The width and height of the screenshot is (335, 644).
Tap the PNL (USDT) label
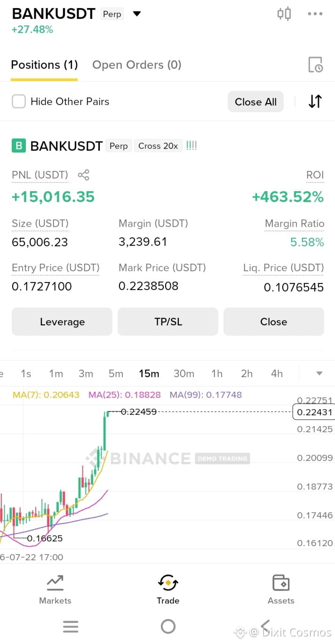pyautogui.click(x=40, y=175)
